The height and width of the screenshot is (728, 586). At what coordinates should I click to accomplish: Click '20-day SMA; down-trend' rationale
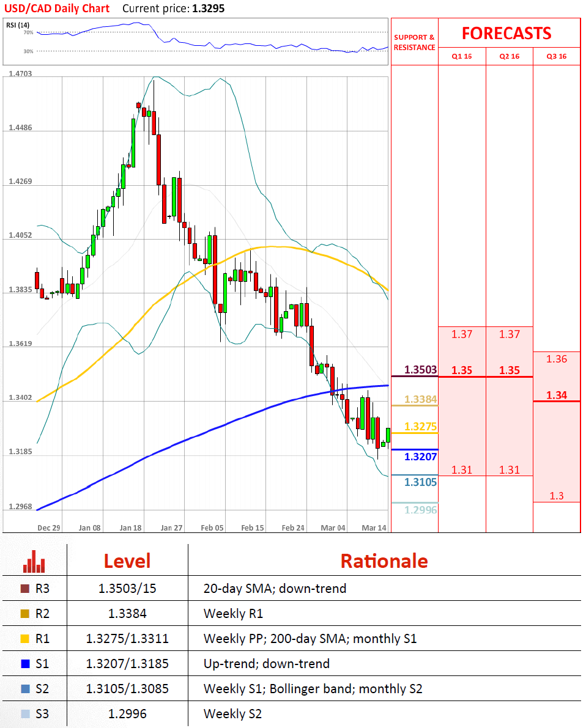pos(275,589)
